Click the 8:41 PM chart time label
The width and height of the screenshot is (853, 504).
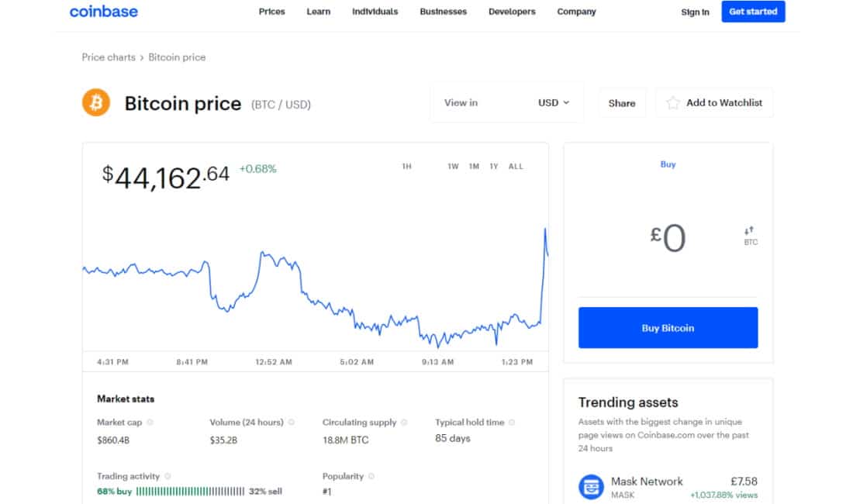click(x=192, y=362)
